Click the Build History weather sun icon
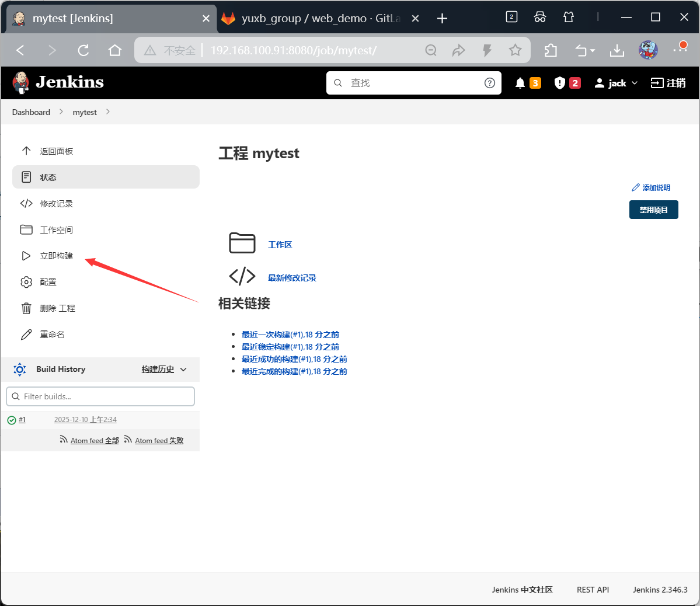 (x=20, y=370)
